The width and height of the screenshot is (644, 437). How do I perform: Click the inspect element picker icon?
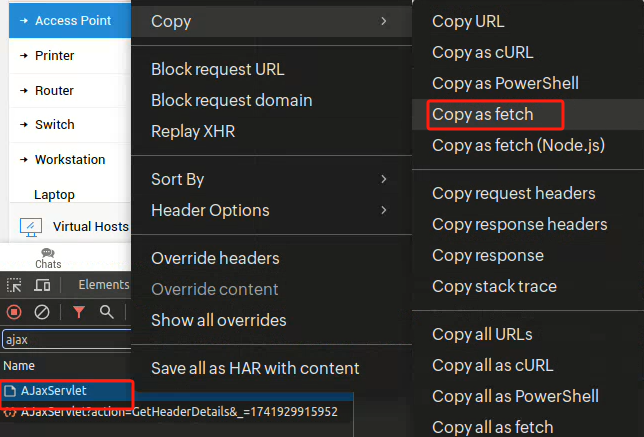pyautogui.click(x=15, y=285)
